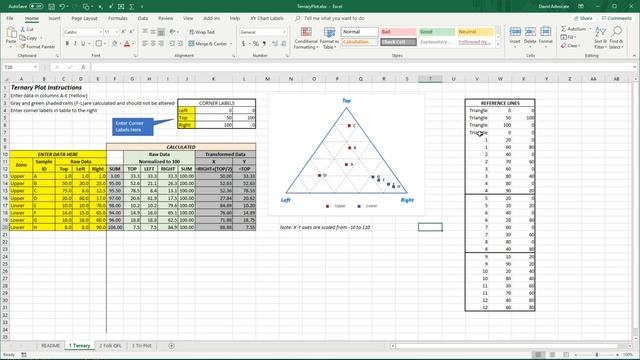
Task: Open the XY Chart Labels tab
Action: pyautogui.click(x=267, y=18)
